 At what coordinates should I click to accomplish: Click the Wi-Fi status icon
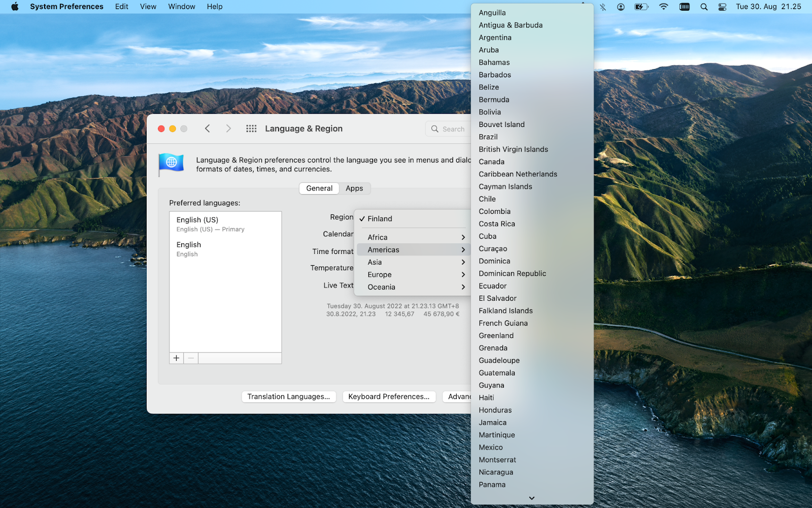pyautogui.click(x=663, y=7)
